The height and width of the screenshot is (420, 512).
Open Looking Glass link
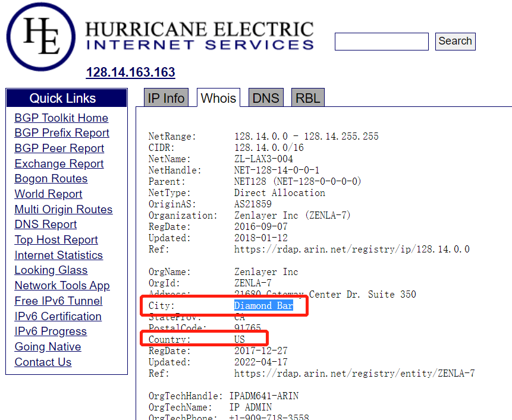(x=51, y=270)
